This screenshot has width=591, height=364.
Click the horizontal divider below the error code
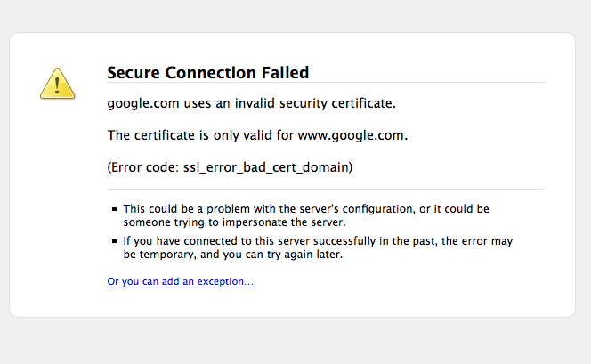[327, 189]
